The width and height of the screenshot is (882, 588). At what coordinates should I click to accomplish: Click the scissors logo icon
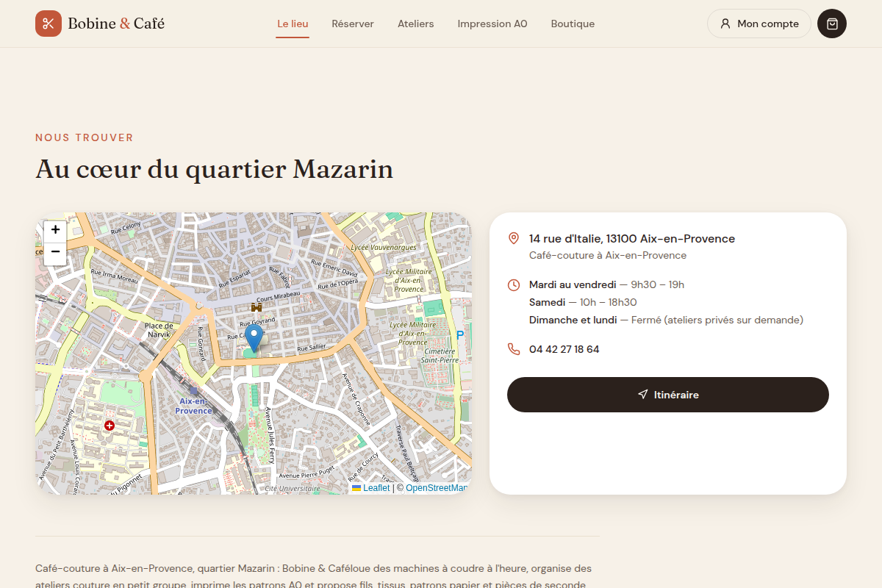coord(49,24)
